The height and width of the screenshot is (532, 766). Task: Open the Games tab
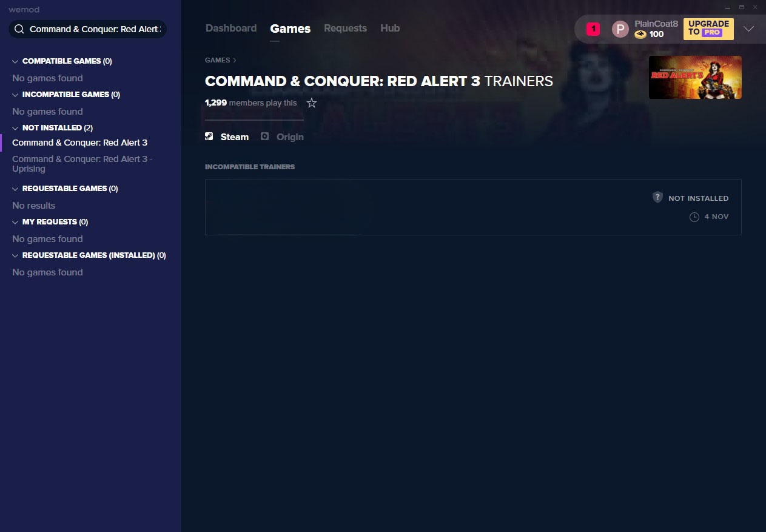(291, 29)
